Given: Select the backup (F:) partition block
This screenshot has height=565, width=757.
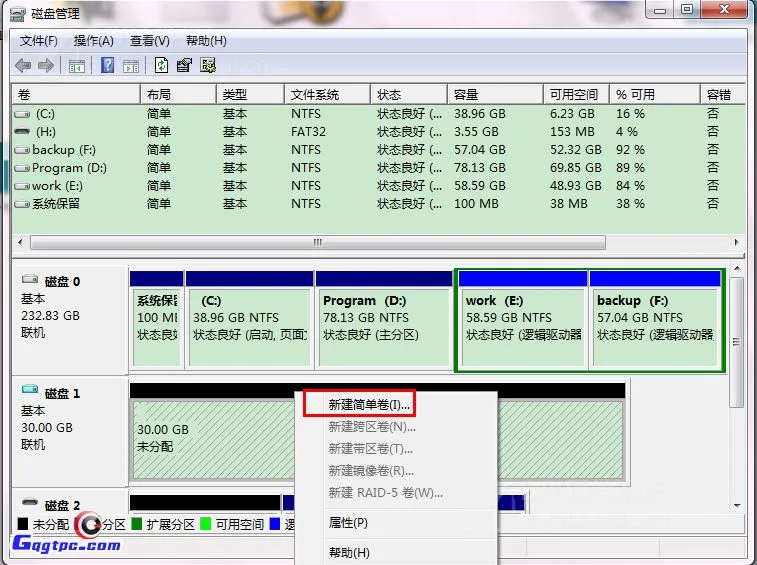Looking at the screenshot, I should coord(655,320).
